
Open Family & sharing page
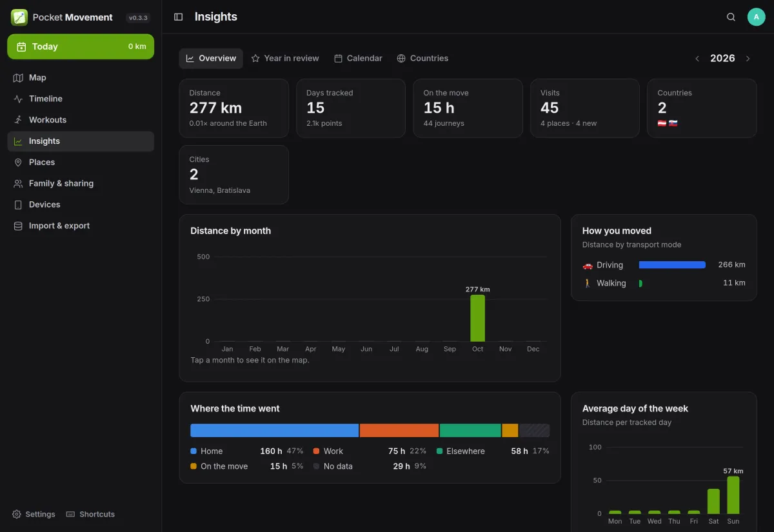pyautogui.click(x=81, y=184)
